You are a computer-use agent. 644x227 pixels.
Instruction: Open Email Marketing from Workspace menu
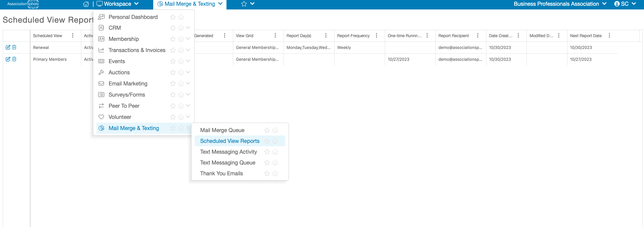[x=128, y=83]
